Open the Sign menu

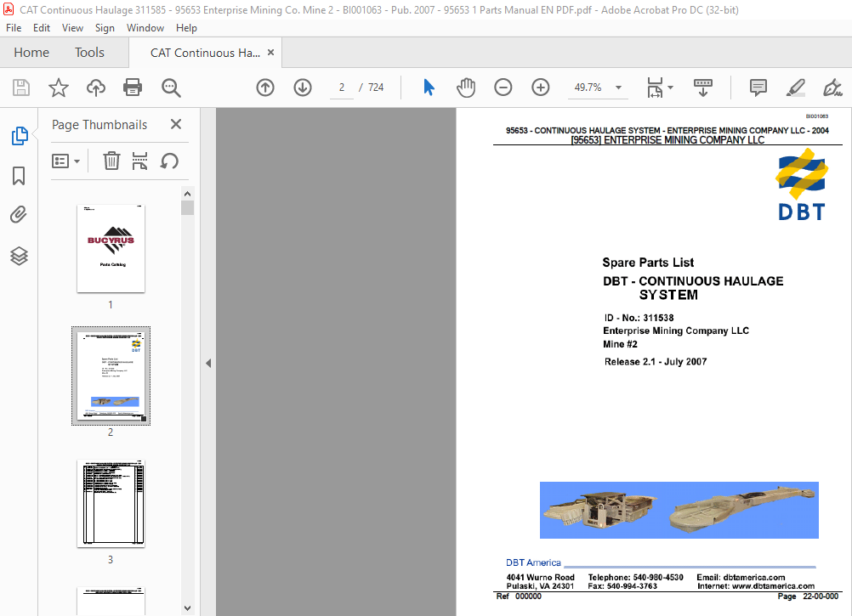point(105,28)
